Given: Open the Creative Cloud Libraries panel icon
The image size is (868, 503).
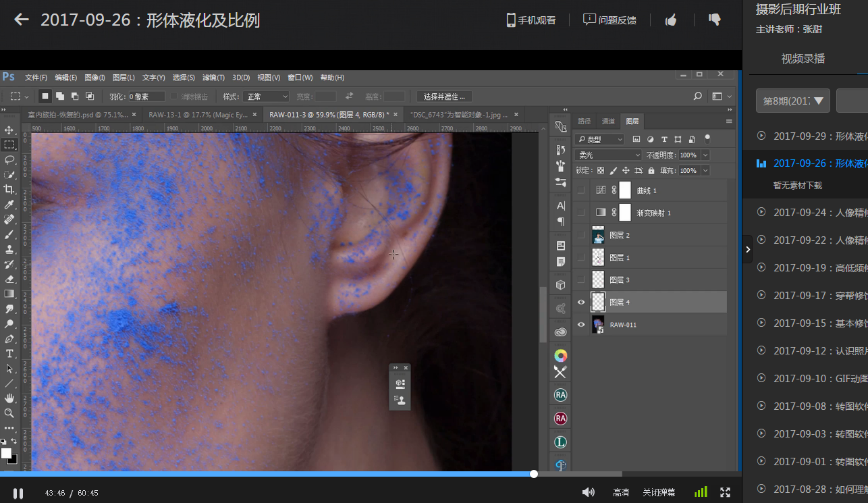Looking at the screenshot, I should 560,332.
